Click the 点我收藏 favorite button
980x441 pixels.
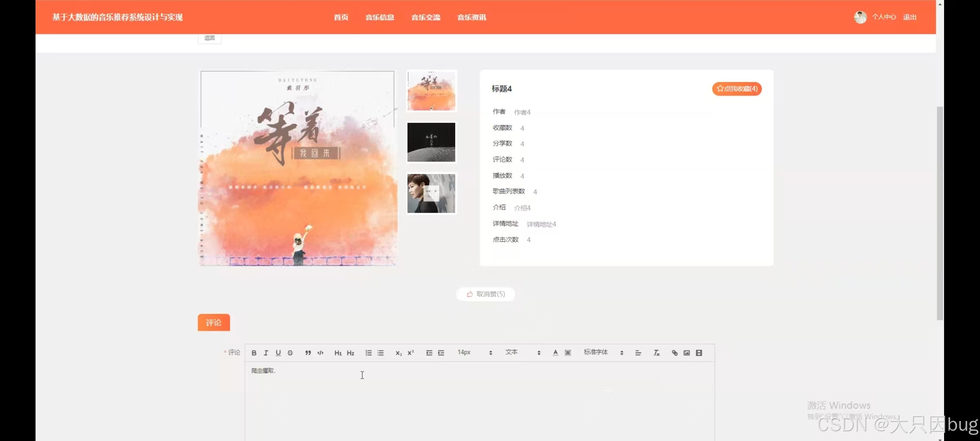(x=737, y=89)
